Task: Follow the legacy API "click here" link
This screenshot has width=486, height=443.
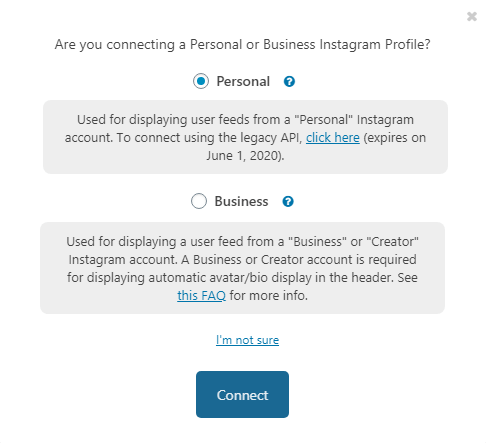Action: tap(333, 137)
